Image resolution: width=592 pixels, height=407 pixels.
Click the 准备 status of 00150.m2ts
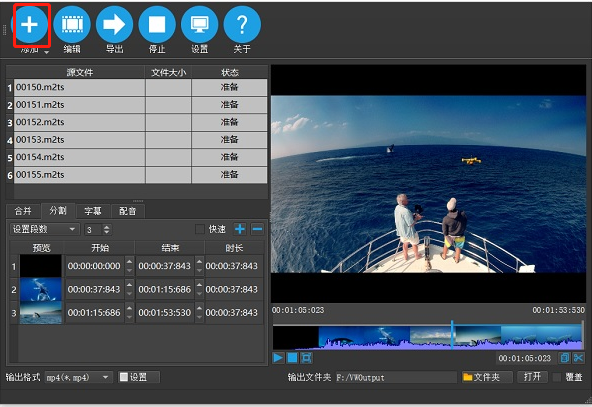point(230,87)
